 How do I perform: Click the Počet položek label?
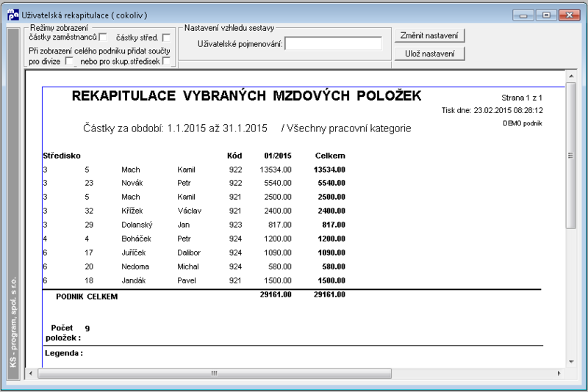[63, 333]
